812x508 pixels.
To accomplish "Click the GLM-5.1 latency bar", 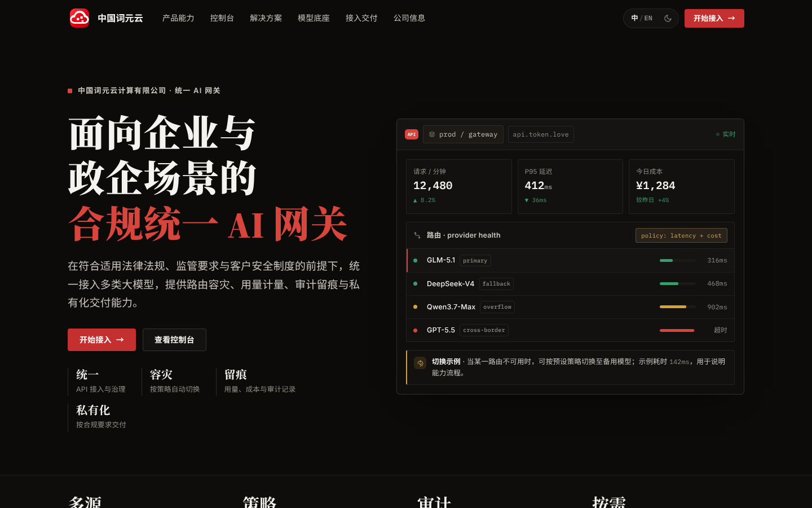I will (678, 260).
